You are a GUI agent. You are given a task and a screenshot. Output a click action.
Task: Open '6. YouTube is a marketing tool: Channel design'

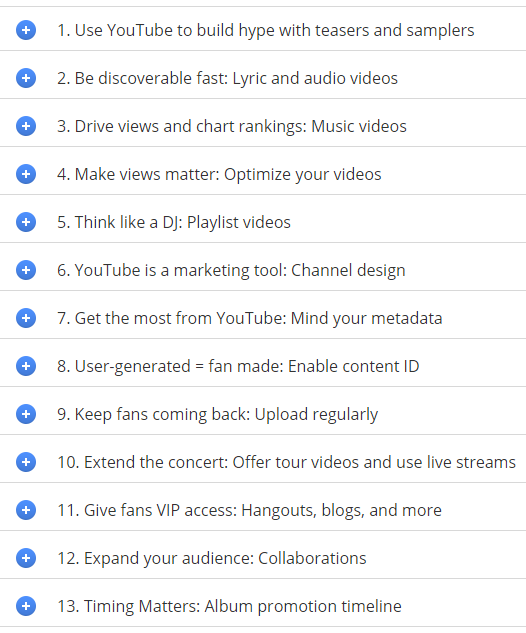[231, 270]
